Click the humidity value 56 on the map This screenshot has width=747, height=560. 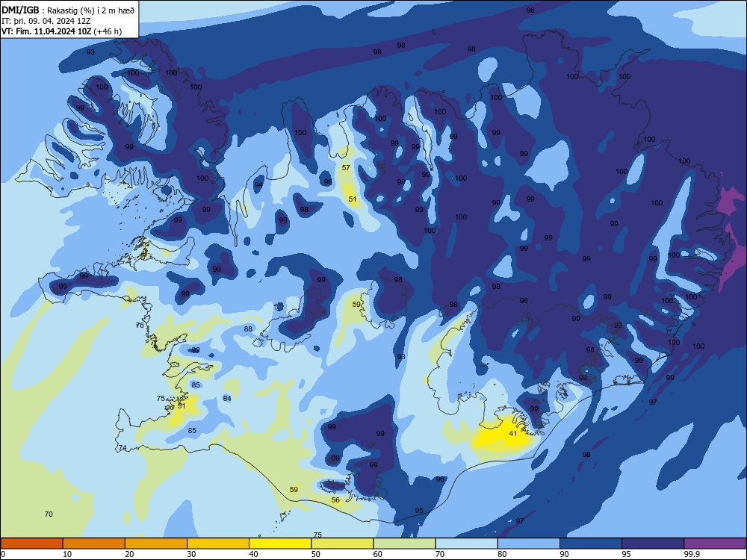tap(336, 500)
